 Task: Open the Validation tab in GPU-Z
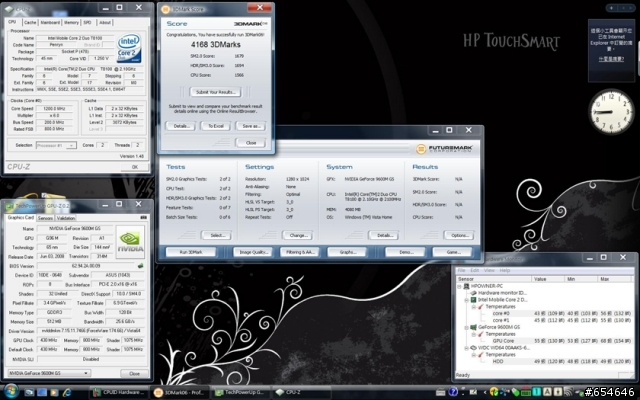66,218
